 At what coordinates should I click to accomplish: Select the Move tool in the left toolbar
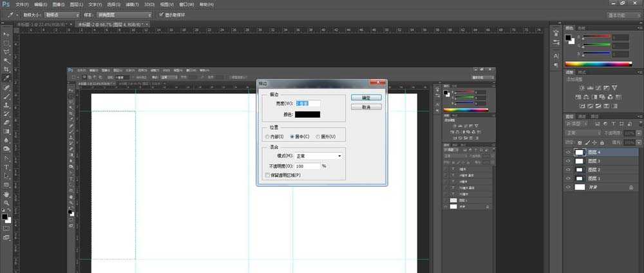point(7,34)
